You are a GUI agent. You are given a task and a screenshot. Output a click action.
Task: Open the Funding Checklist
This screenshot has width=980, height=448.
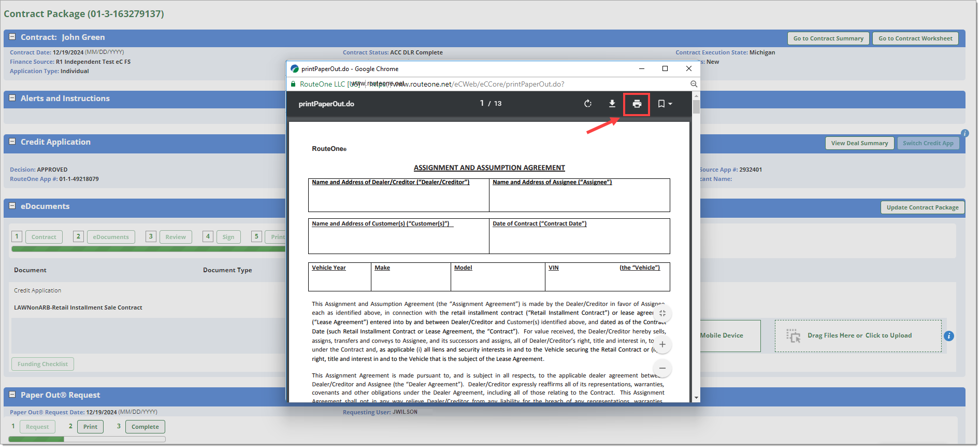[x=42, y=364]
